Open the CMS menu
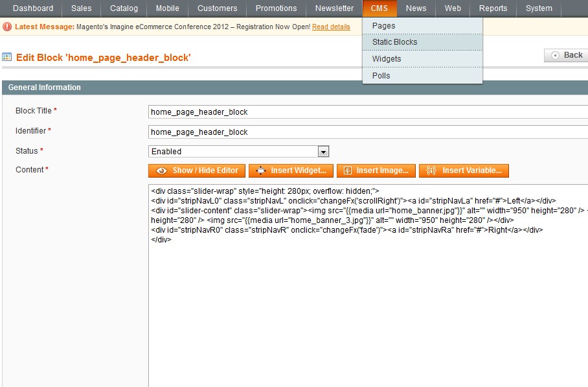This screenshot has height=387, width=588. coord(379,8)
